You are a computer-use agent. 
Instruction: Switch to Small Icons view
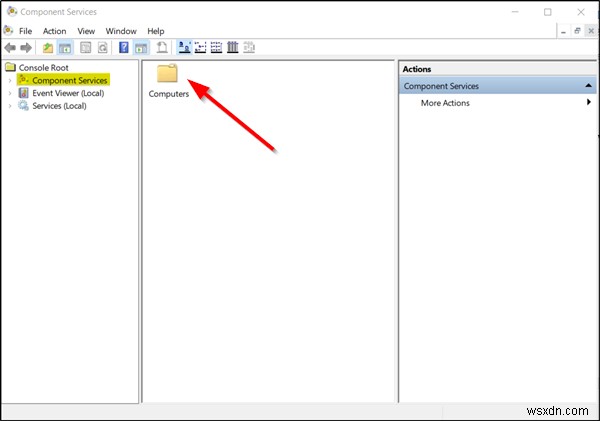pyautogui.click(x=201, y=48)
